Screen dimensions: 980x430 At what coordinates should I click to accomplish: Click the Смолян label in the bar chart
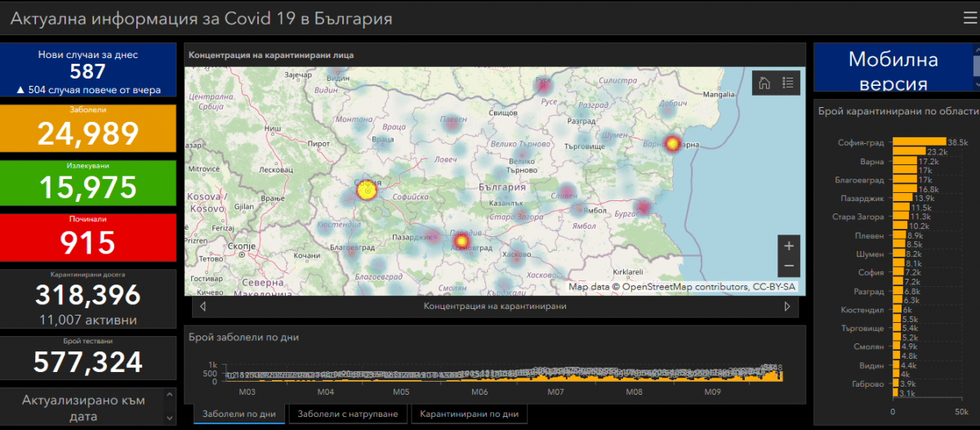coord(867,347)
